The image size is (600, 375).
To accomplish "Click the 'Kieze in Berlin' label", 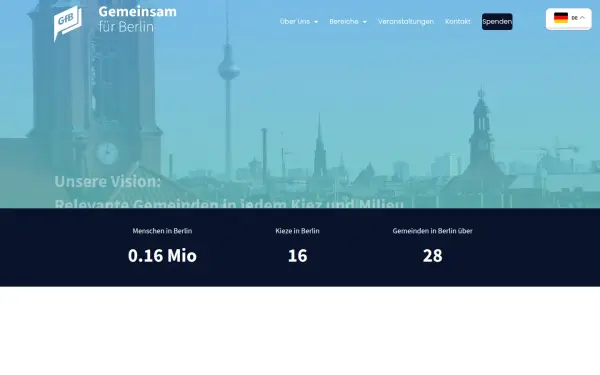I will [x=297, y=231].
